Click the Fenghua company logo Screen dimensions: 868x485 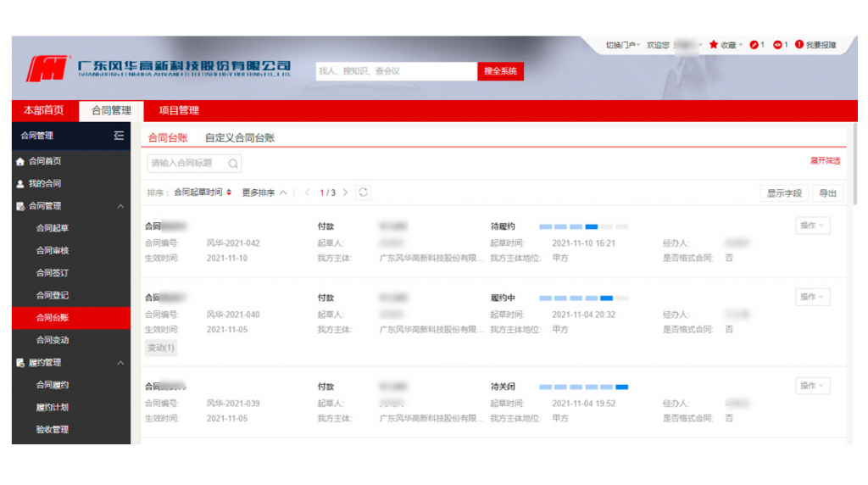coord(47,69)
